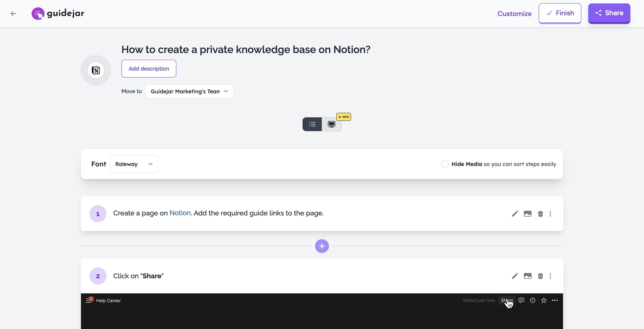Image resolution: width=644 pixels, height=329 pixels.
Task: Delete step 2 with trash icon
Action: tap(540, 276)
